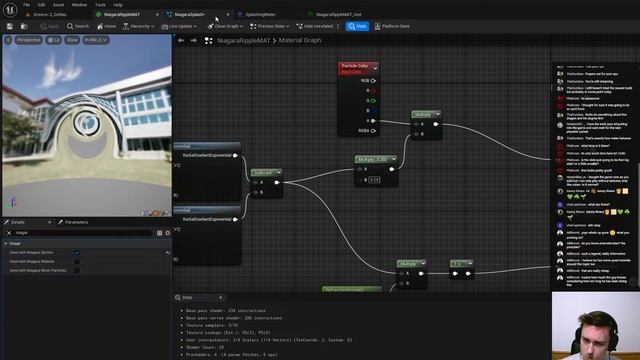
Task: Click the viewport Show button
Action: pyautogui.click(x=72, y=40)
